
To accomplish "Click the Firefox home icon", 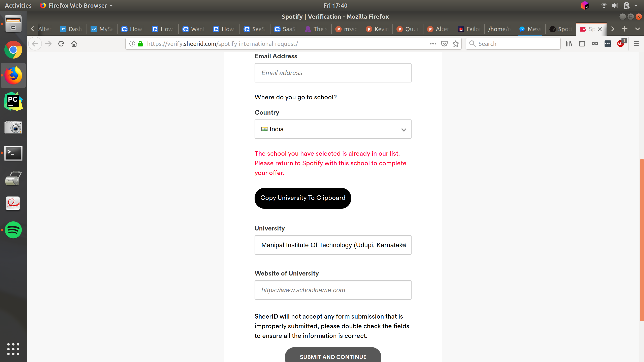I will [74, 44].
